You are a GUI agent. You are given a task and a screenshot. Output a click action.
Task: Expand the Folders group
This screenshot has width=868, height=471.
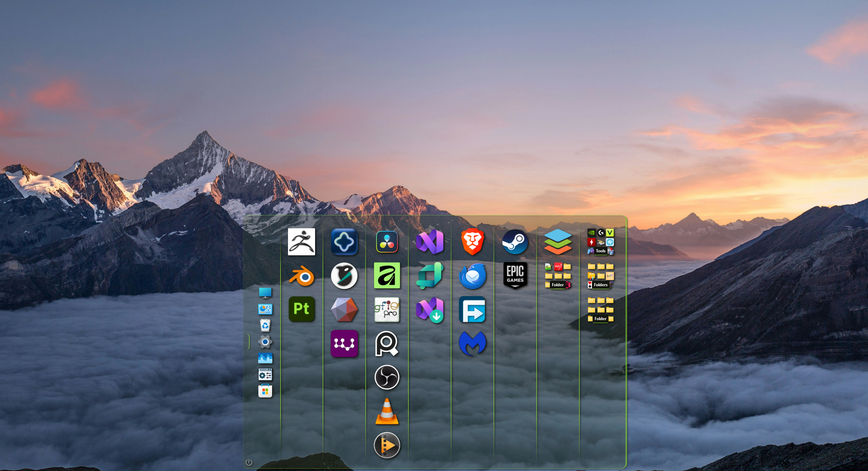click(601, 276)
